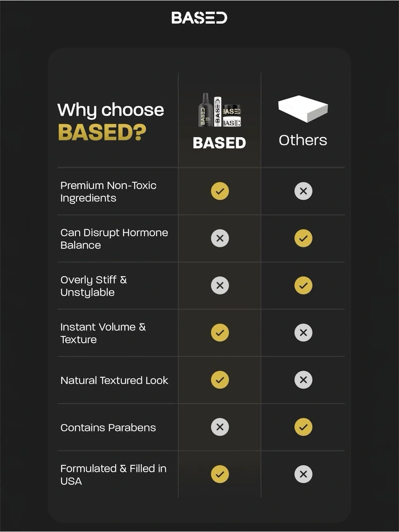
Task: Click BASED checkmark for Natural Textured Look
Action: (x=220, y=380)
